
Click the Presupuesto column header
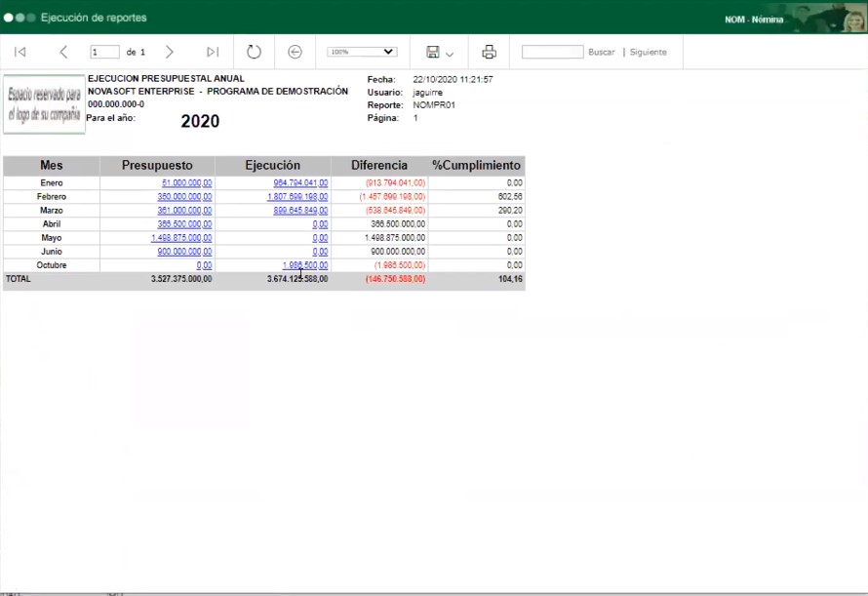point(157,165)
